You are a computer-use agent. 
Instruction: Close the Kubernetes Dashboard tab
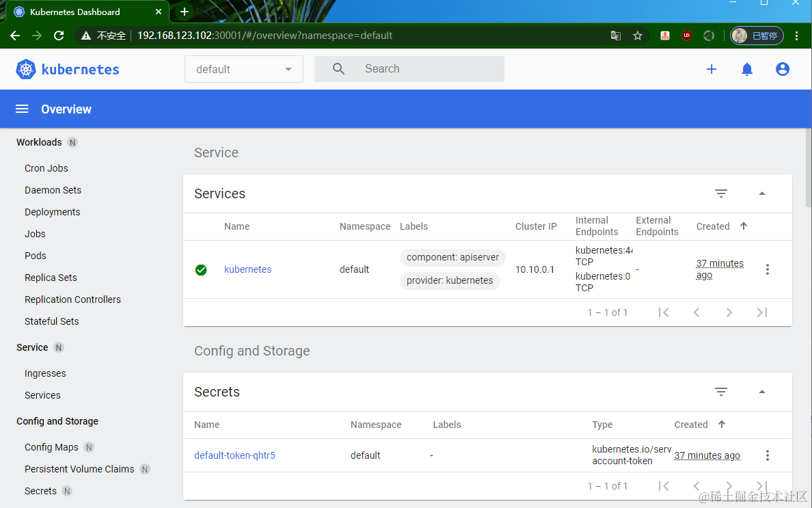(x=159, y=12)
